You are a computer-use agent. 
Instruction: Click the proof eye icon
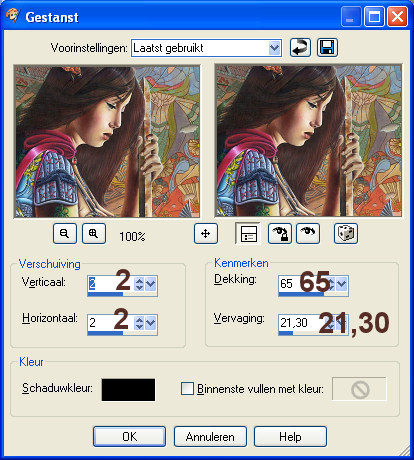(x=308, y=234)
